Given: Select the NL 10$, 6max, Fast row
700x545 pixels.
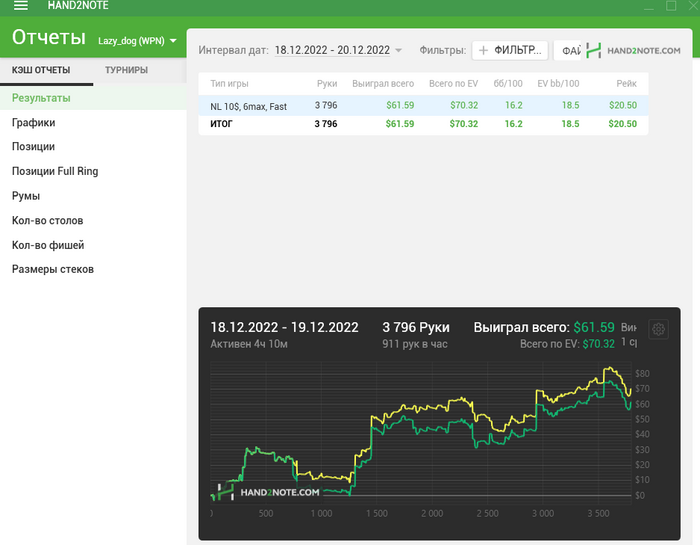Looking at the screenshot, I should 423,105.
